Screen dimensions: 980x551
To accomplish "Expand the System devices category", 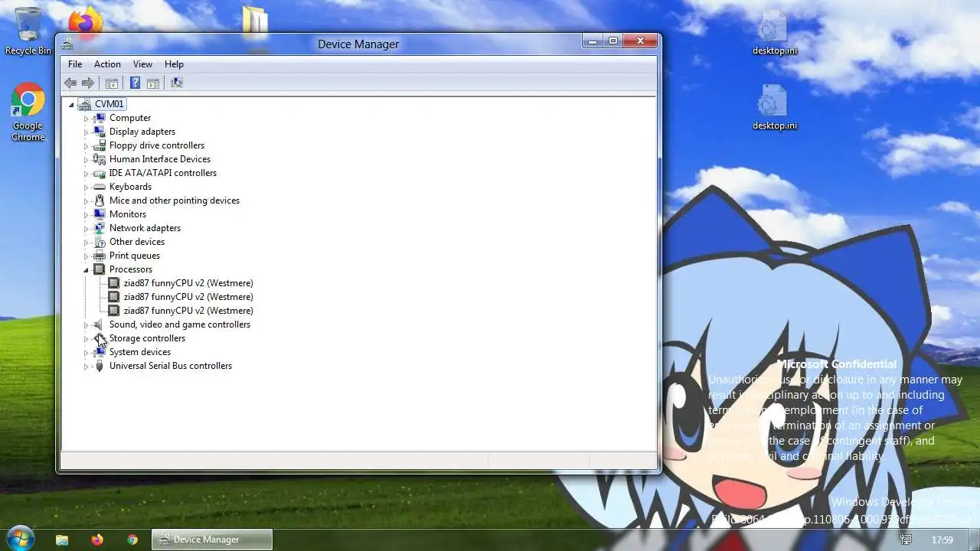I will pyautogui.click(x=86, y=353).
